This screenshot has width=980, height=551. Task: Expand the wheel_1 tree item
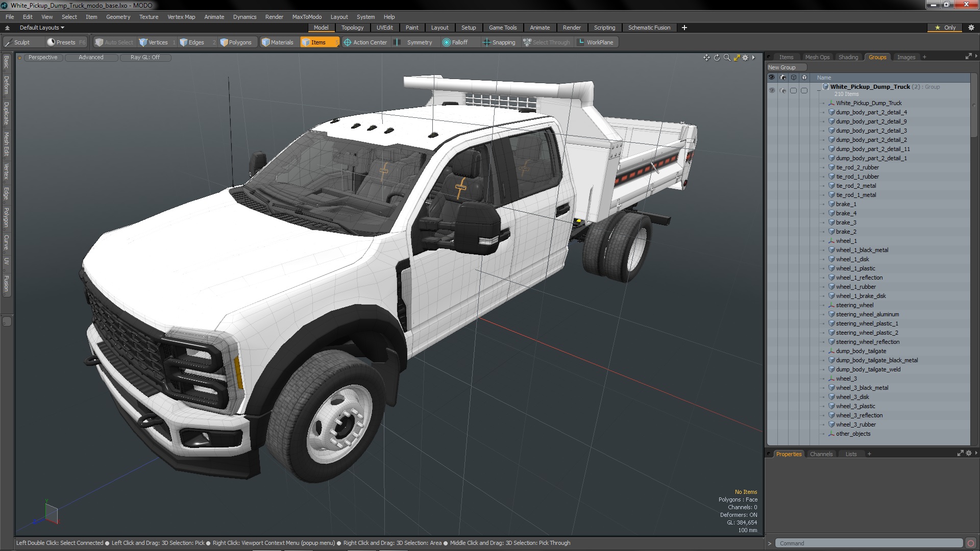[823, 241]
